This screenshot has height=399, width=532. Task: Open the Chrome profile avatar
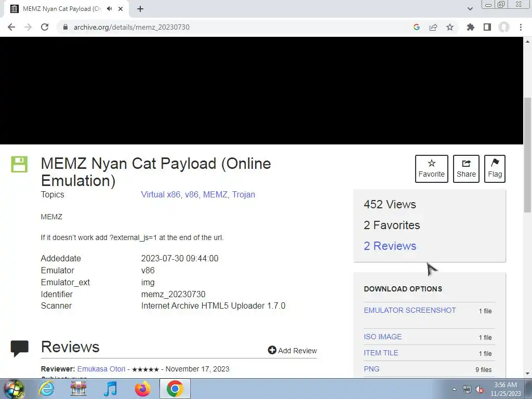[504, 27]
